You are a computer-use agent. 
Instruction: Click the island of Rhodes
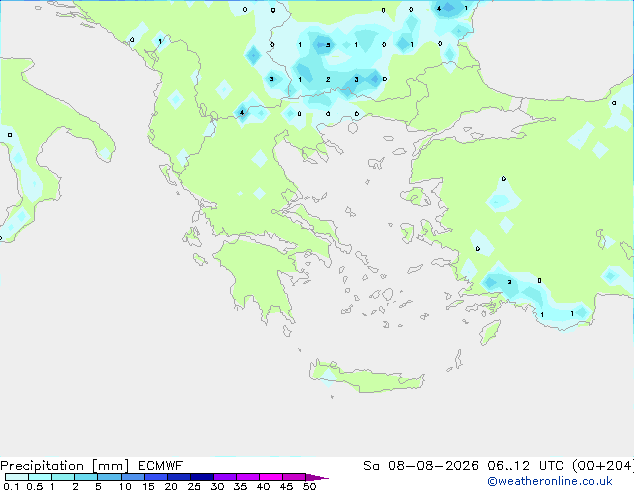490,332
